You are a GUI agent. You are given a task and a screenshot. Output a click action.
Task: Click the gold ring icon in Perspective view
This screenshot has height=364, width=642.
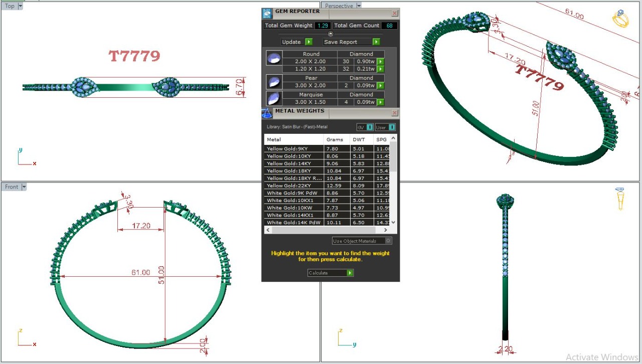pyautogui.click(x=620, y=19)
